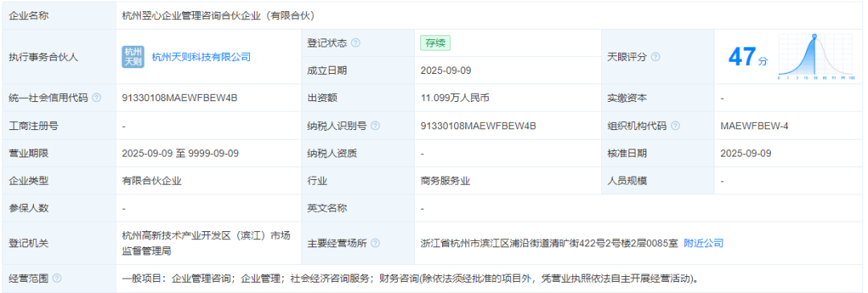The image size is (868, 293).
Task: Click 登记机关 value 杭州高新技术产业开发区 监督管理局
Action: tap(206, 243)
